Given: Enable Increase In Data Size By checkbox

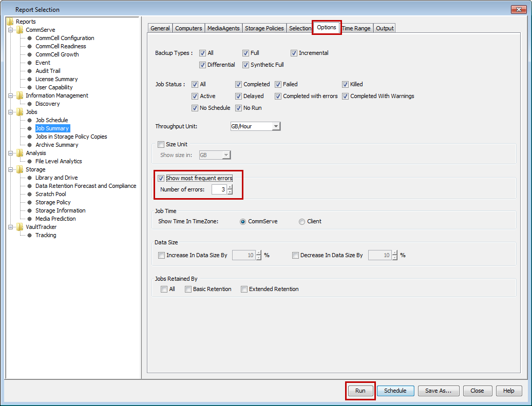Looking at the screenshot, I should [x=161, y=255].
